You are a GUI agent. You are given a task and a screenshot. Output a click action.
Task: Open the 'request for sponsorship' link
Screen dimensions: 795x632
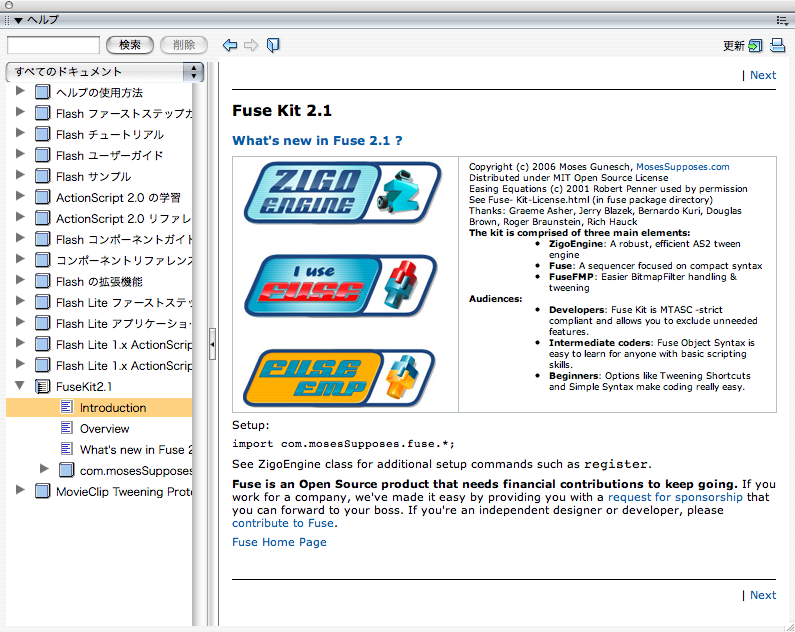coord(675,497)
